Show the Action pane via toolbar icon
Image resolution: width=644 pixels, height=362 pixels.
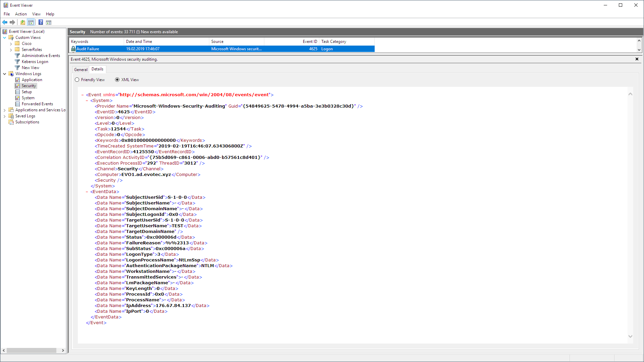[x=49, y=22]
